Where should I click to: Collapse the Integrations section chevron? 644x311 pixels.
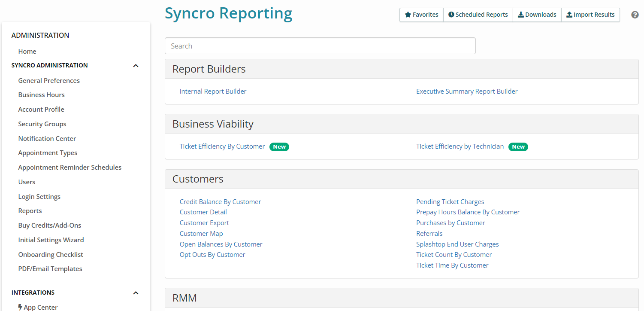point(136,293)
